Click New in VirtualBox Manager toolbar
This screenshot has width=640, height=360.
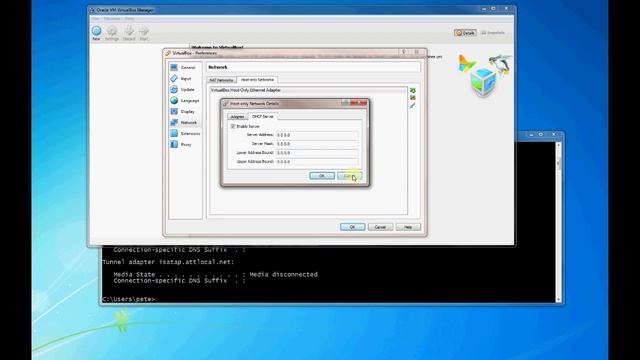pyautogui.click(x=96, y=33)
